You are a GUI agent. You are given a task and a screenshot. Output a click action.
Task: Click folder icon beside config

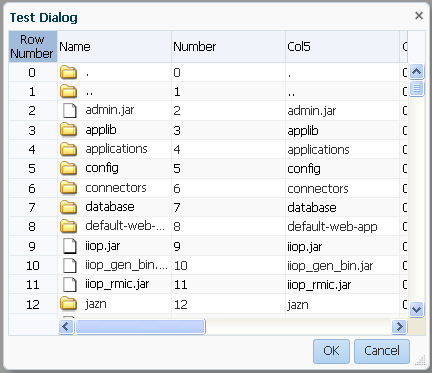tap(68, 168)
